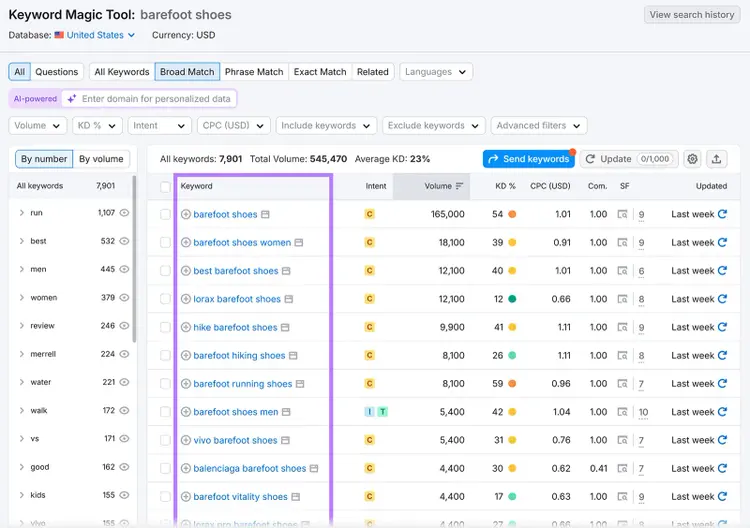The width and height of the screenshot is (750, 528).
Task: Toggle eye icon for 'merrell' group
Action: click(x=124, y=354)
